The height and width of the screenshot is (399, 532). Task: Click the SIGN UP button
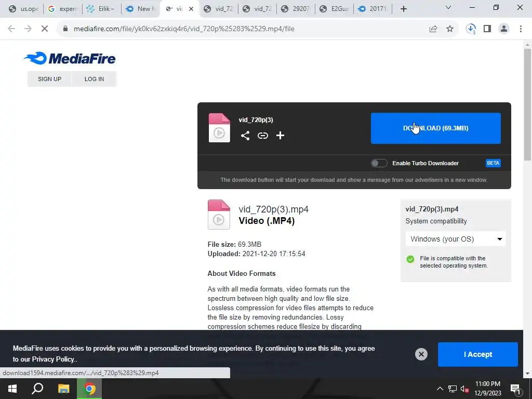click(49, 79)
